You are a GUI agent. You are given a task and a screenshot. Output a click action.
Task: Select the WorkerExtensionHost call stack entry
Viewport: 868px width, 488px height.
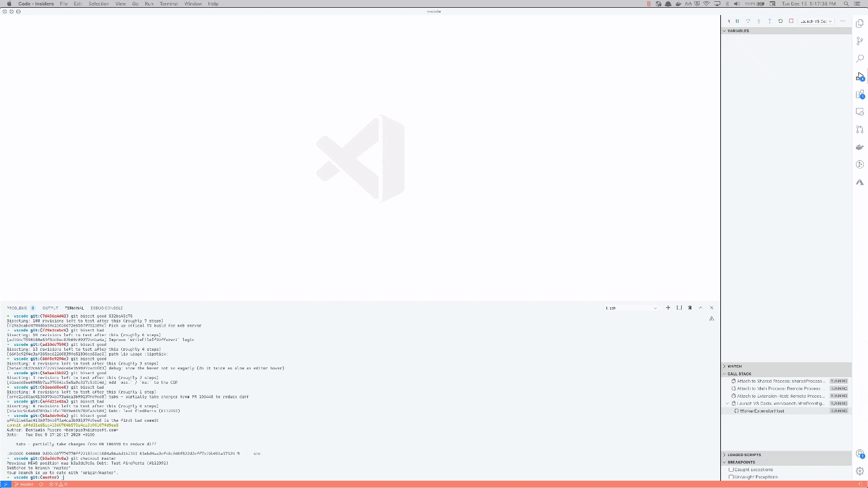click(762, 411)
